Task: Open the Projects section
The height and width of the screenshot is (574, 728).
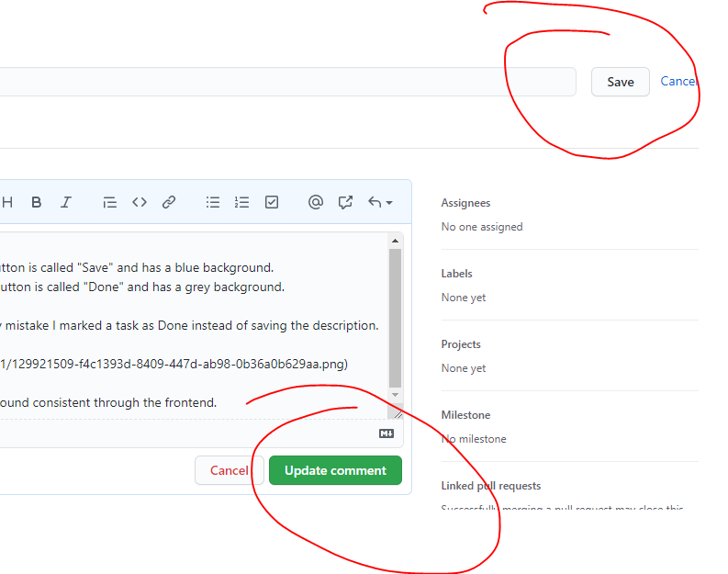Action: point(461,344)
